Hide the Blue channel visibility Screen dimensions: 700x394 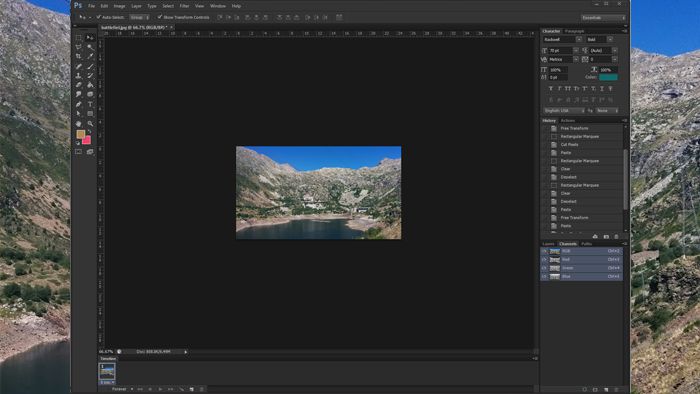pyautogui.click(x=544, y=277)
